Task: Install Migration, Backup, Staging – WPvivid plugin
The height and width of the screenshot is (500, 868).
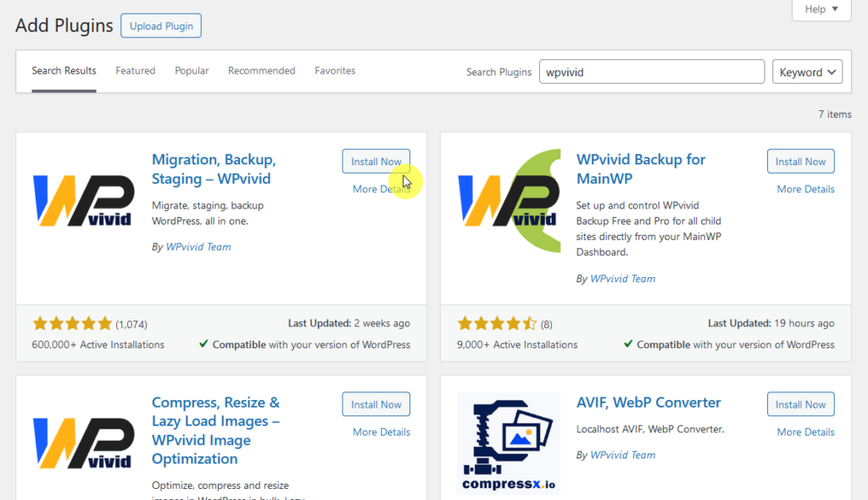Action: point(376,161)
